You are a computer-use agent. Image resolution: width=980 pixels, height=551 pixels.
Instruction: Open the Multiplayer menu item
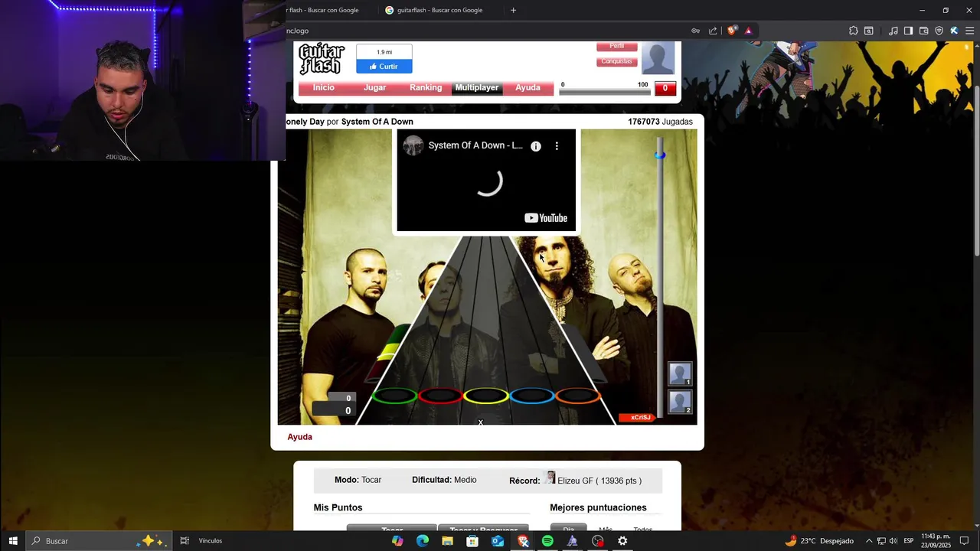[476, 88]
